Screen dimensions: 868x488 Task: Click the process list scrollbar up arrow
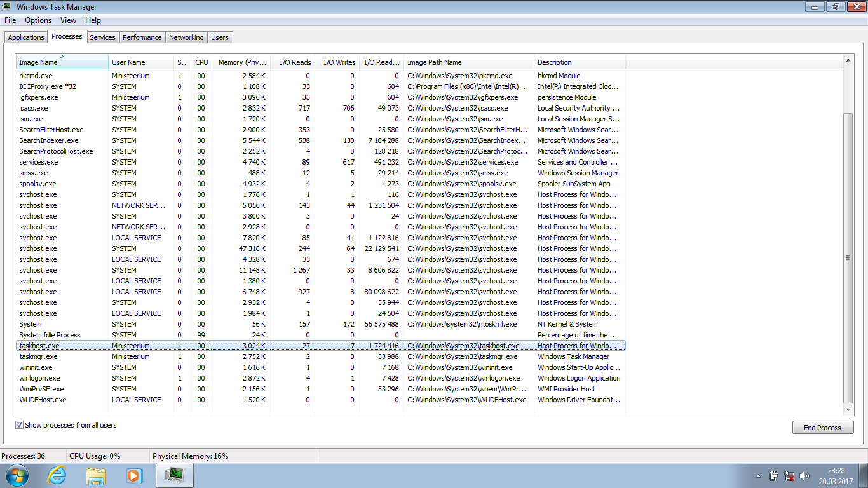click(x=848, y=60)
